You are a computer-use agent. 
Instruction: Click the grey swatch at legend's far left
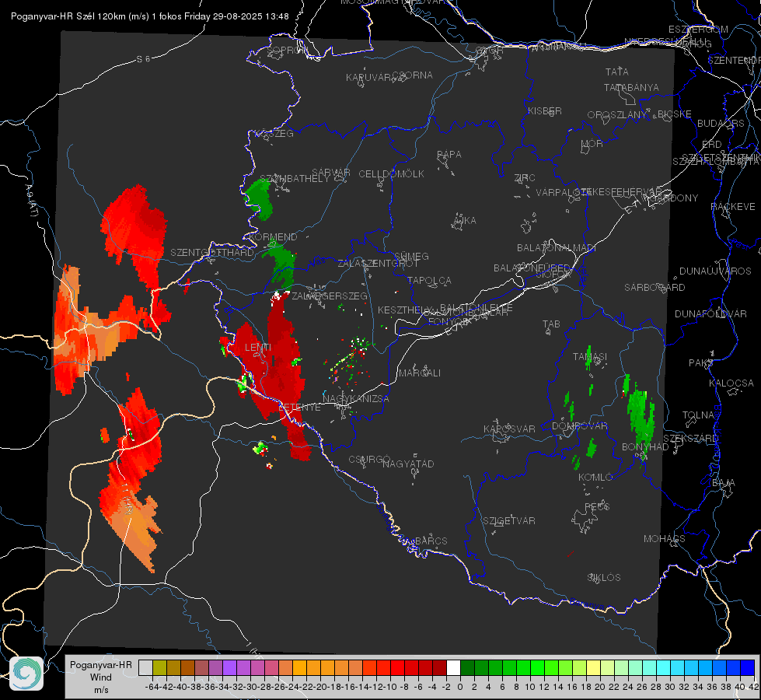click(145, 668)
